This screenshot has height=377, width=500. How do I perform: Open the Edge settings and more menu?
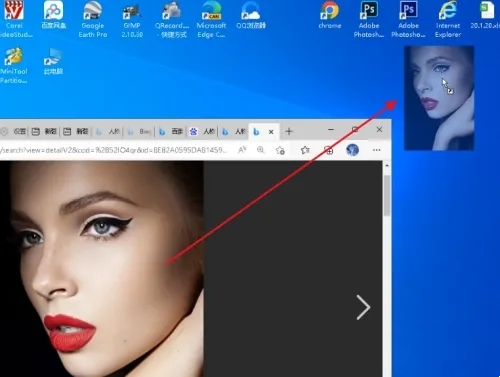377,150
